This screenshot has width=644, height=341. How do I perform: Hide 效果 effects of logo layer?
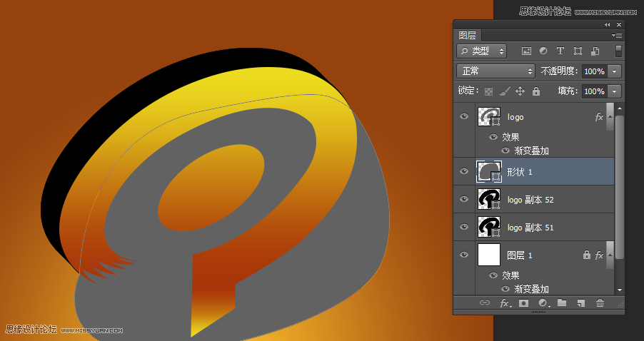tap(493, 137)
